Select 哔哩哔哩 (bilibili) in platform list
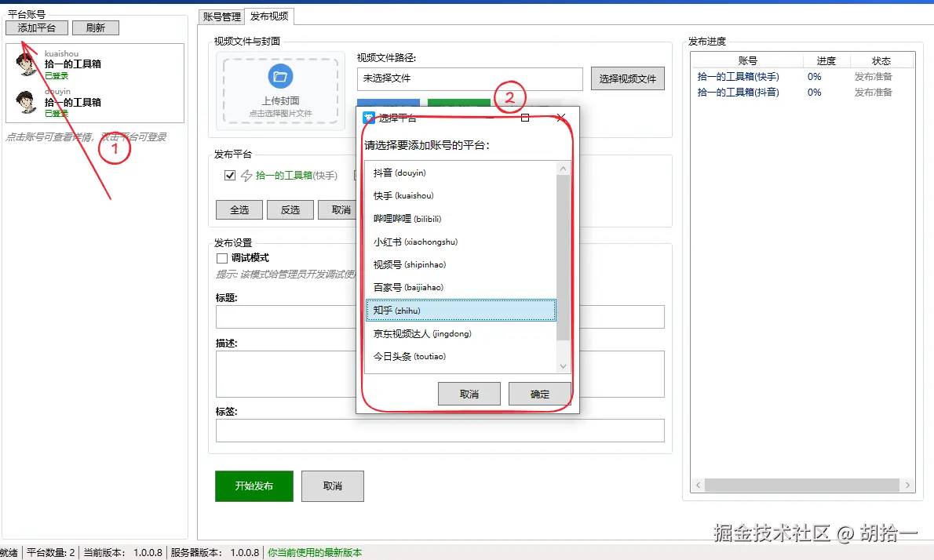The image size is (934, 560). (461, 218)
